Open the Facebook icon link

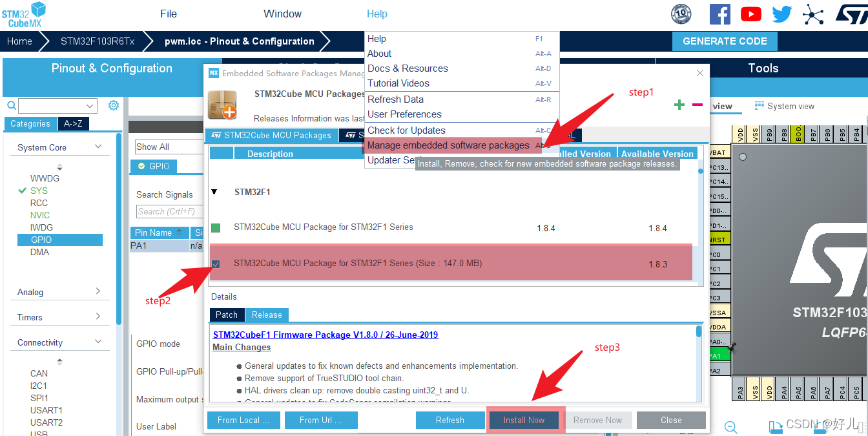click(x=719, y=14)
